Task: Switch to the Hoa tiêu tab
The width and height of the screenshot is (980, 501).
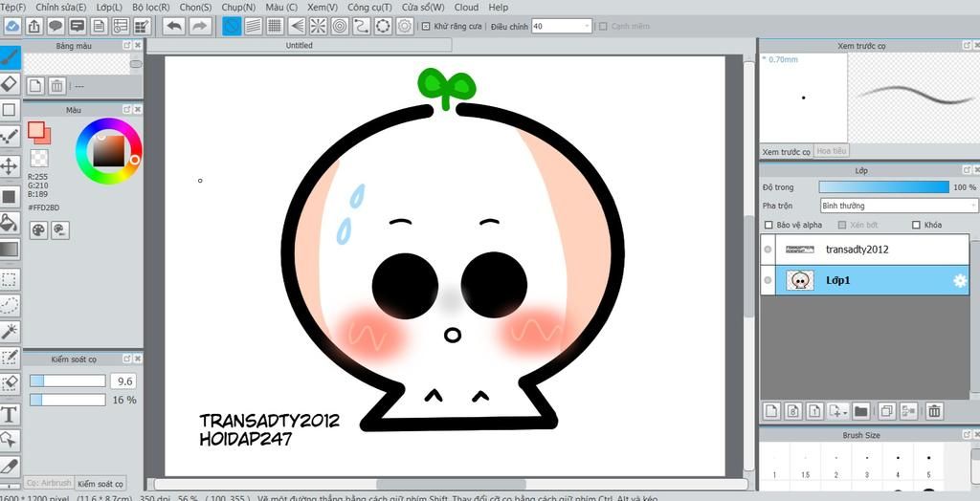Action: 832,151
